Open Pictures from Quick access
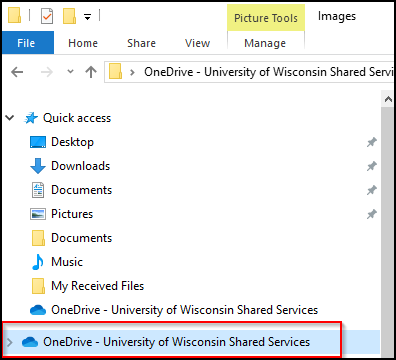This screenshot has height=360, width=396. tap(72, 214)
